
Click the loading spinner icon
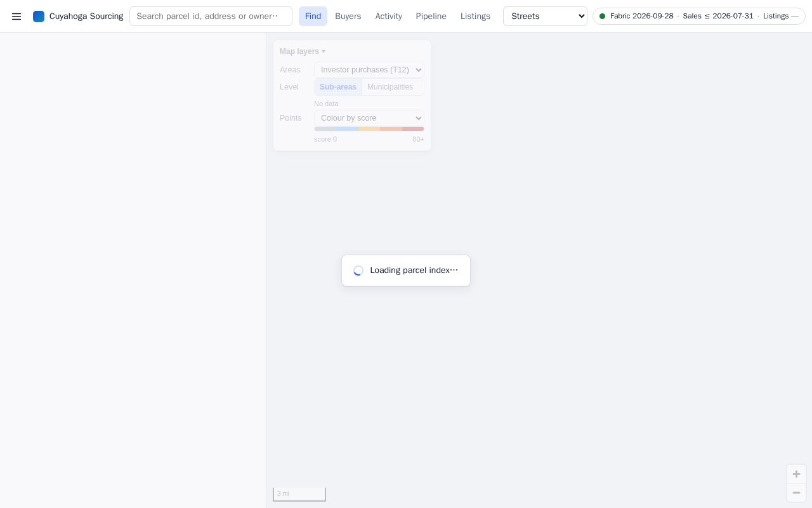point(358,271)
